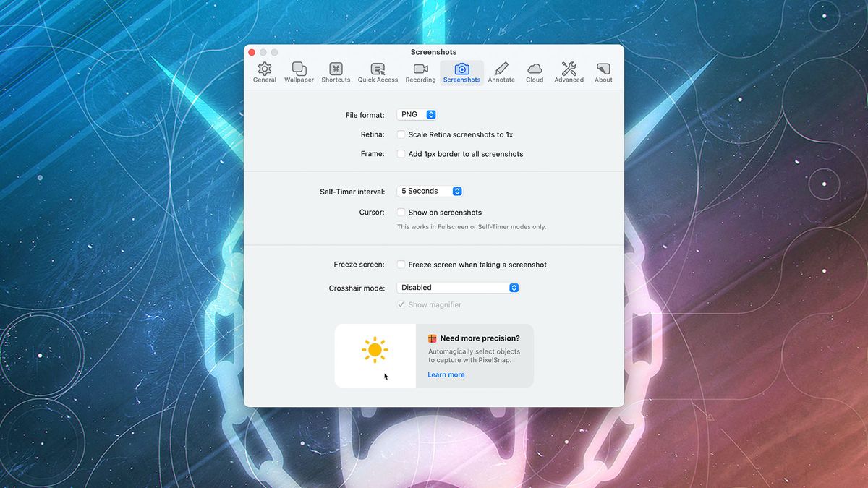Toggle the Show magnifier checkbox
The image size is (868, 488).
401,305
